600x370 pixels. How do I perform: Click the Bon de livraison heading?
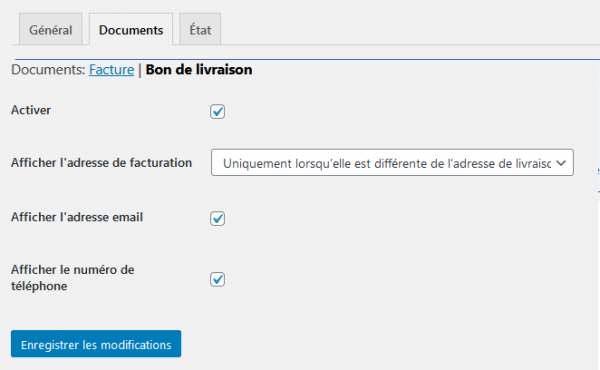click(x=199, y=70)
